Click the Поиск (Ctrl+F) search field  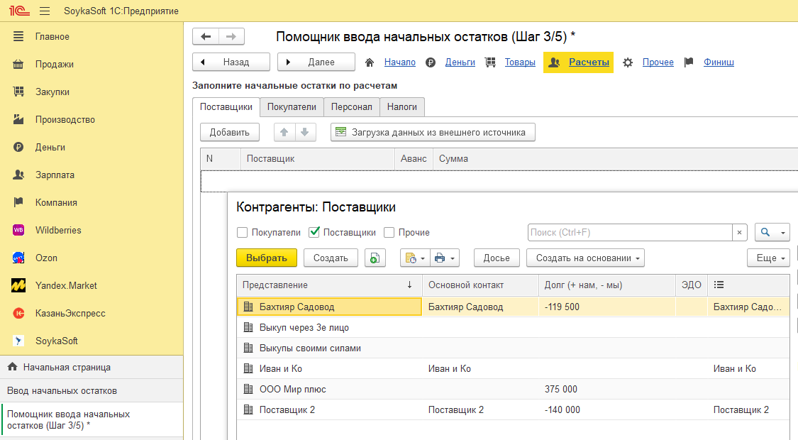630,232
